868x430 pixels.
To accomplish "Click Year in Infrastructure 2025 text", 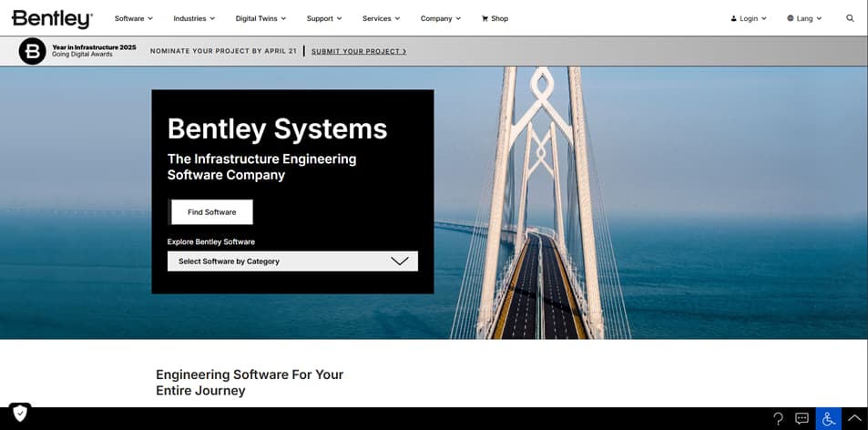I will pyautogui.click(x=94, y=47).
